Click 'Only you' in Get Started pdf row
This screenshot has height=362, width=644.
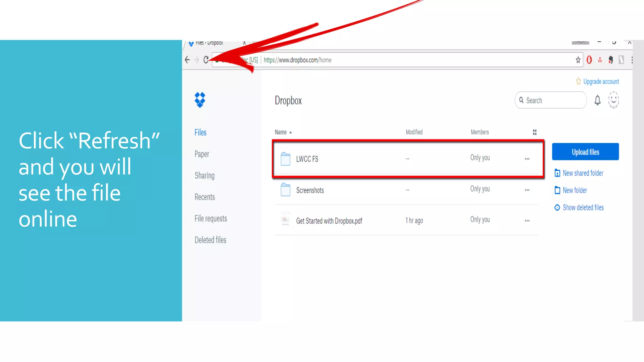480,220
